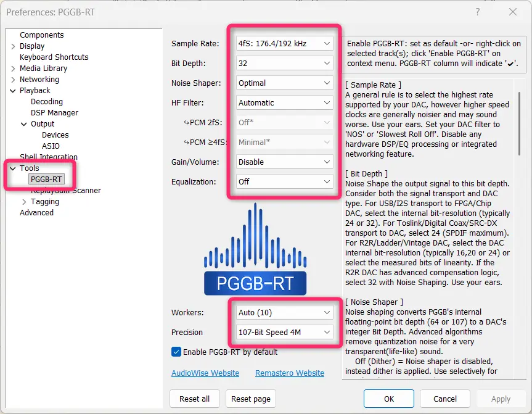Image resolution: width=532 pixels, height=414 pixels.
Task: Open the Precision dropdown
Action: [x=284, y=333]
